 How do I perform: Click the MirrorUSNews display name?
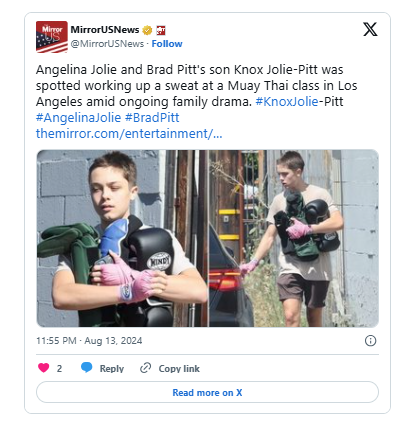(x=105, y=30)
